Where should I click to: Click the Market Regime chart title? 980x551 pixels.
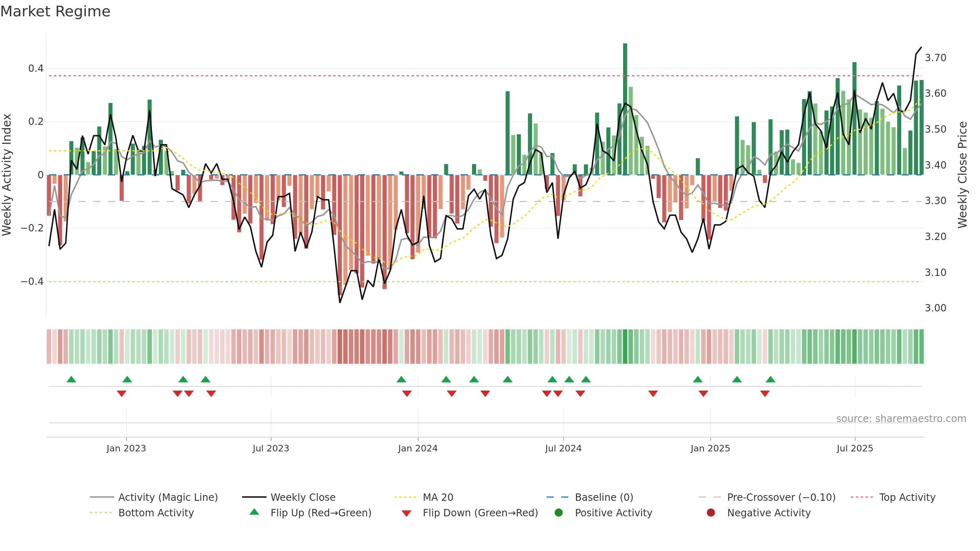tap(55, 11)
